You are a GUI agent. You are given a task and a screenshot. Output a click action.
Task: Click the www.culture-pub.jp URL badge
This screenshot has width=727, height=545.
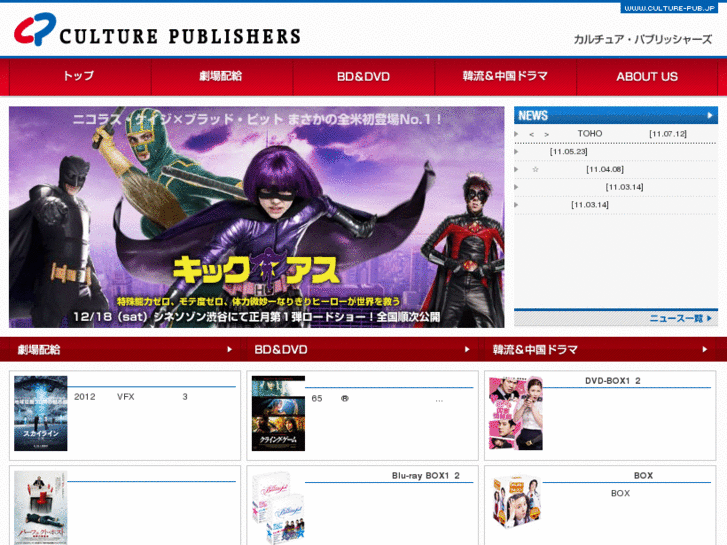(x=670, y=8)
